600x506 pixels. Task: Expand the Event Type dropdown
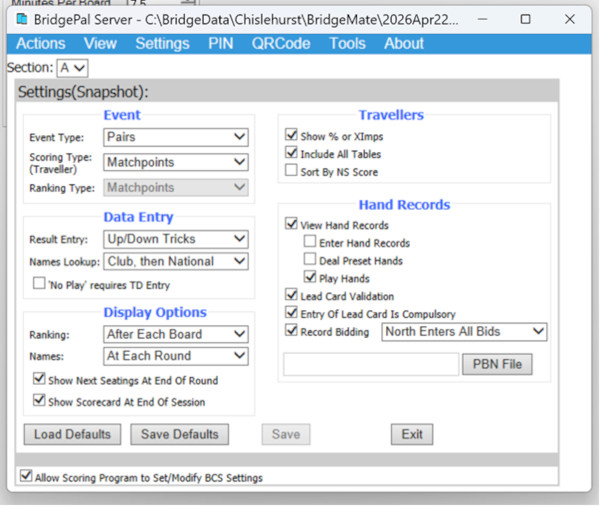(176, 137)
